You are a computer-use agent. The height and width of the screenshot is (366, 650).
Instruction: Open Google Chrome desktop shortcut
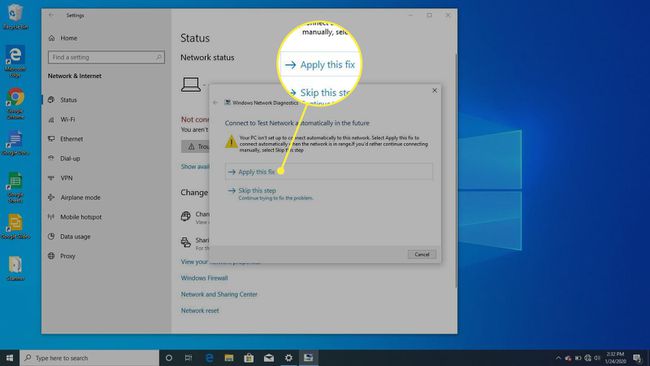[15, 104]
